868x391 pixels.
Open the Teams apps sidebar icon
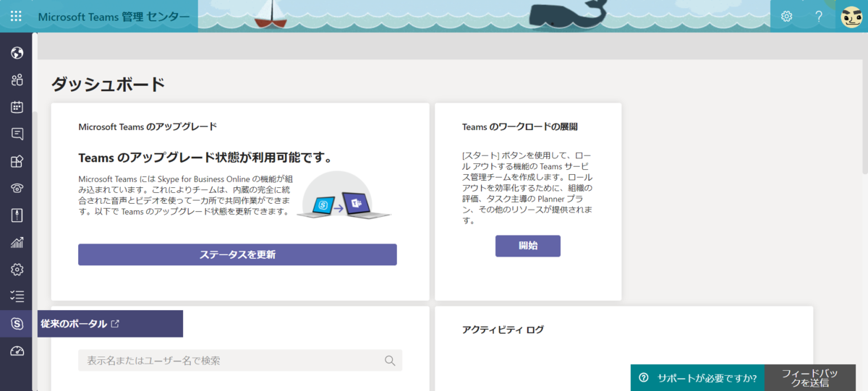17,161
